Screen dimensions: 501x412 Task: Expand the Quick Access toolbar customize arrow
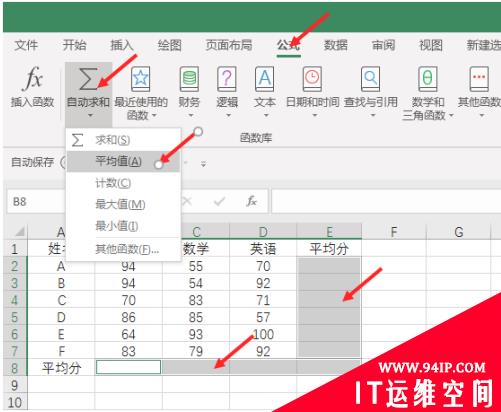pos(203,164)
